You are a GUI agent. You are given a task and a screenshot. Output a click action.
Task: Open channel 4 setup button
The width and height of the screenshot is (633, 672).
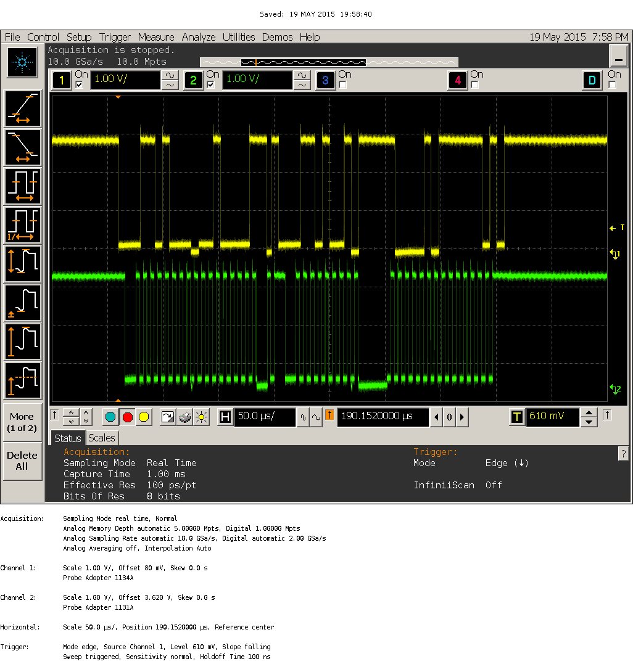tap(458, 80)
